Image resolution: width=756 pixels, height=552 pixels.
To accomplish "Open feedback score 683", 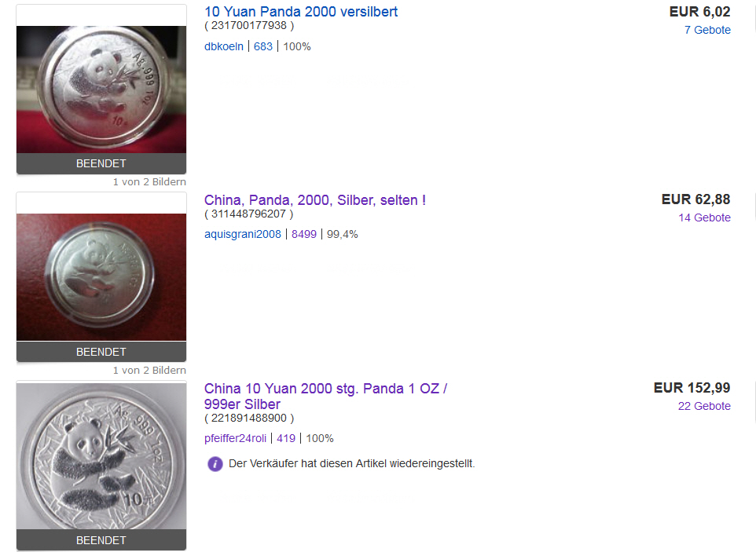I will 263,47.
